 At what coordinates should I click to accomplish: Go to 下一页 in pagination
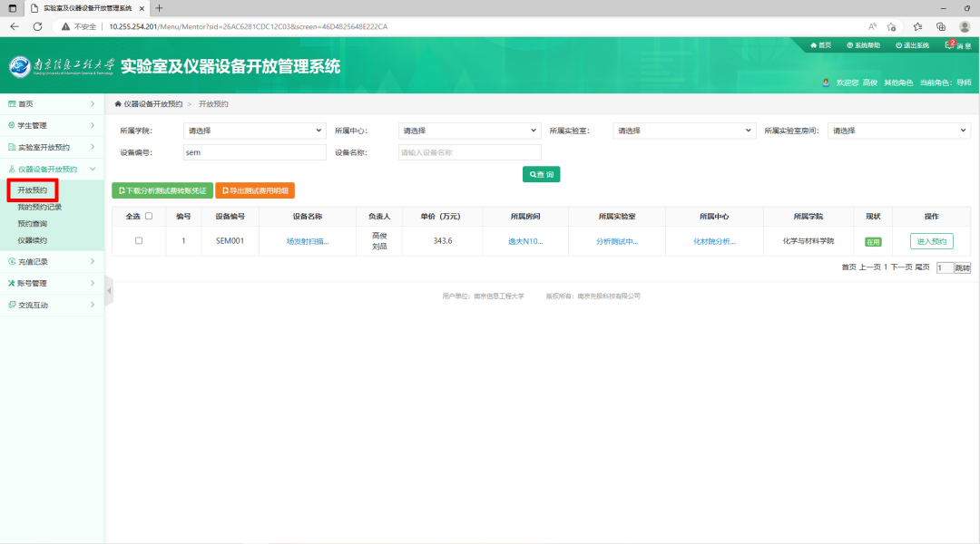coord(901,267)
